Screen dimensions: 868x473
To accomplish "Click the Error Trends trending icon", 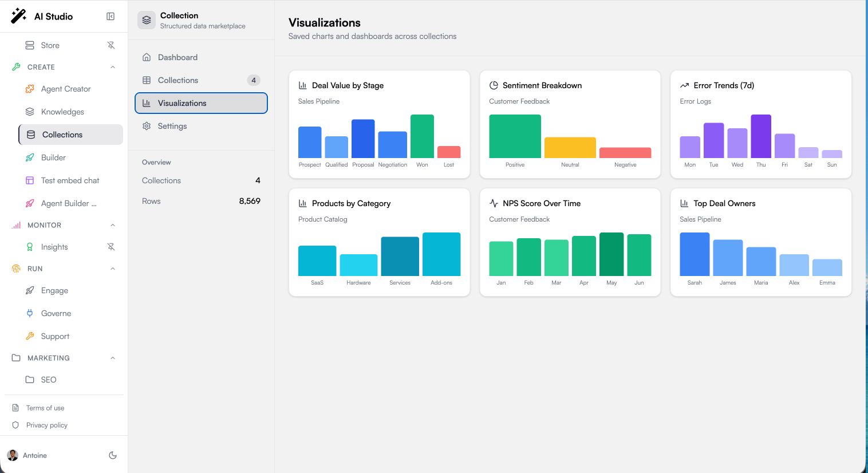I will [x=684, y=85].
